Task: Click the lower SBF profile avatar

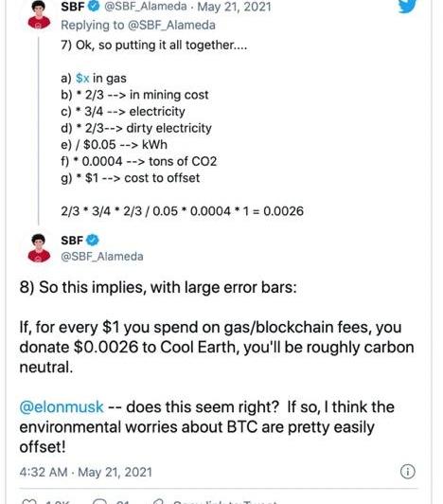Action: (39, 248)
